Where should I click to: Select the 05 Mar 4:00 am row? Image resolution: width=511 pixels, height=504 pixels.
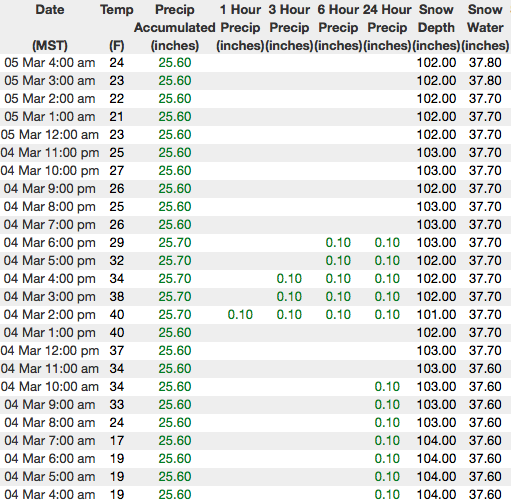click(255, 63)
